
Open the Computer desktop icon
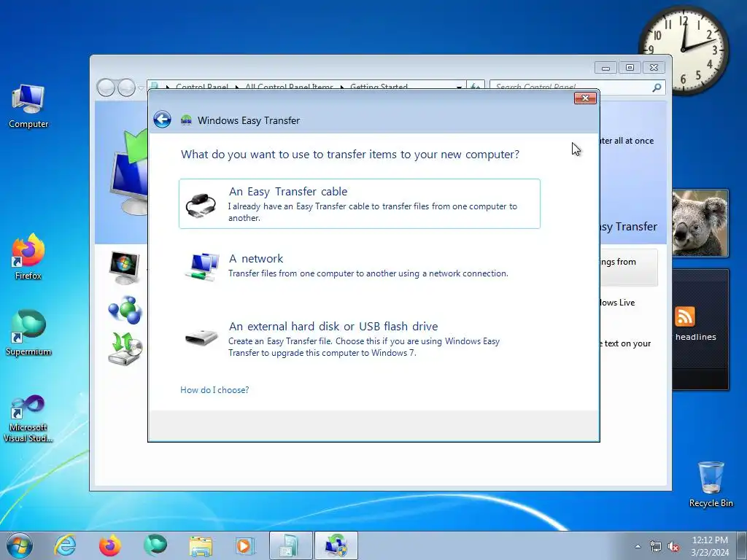pyautogui.click(x=28, y=106)
